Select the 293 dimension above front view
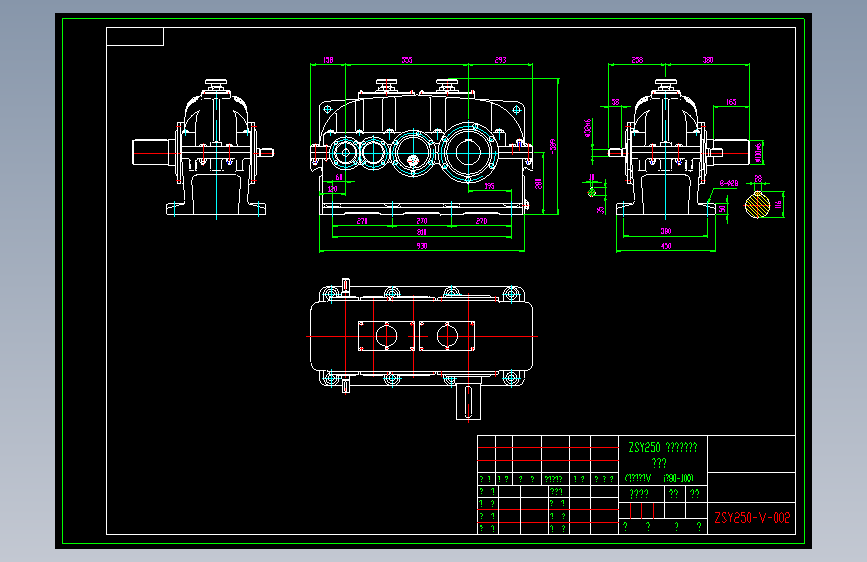The height and width of the screenshot is (562, 867). click(x=500, y=60)
